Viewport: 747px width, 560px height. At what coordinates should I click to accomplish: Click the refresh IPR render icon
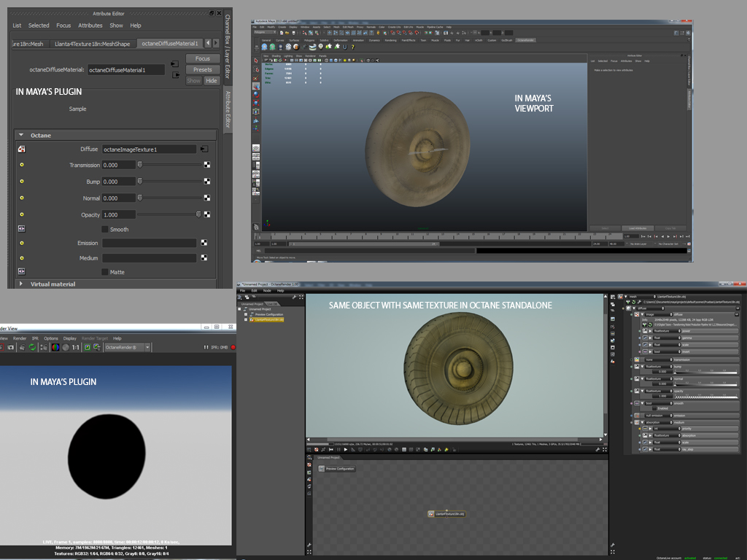pyautogui.click(x=33, y=348)
